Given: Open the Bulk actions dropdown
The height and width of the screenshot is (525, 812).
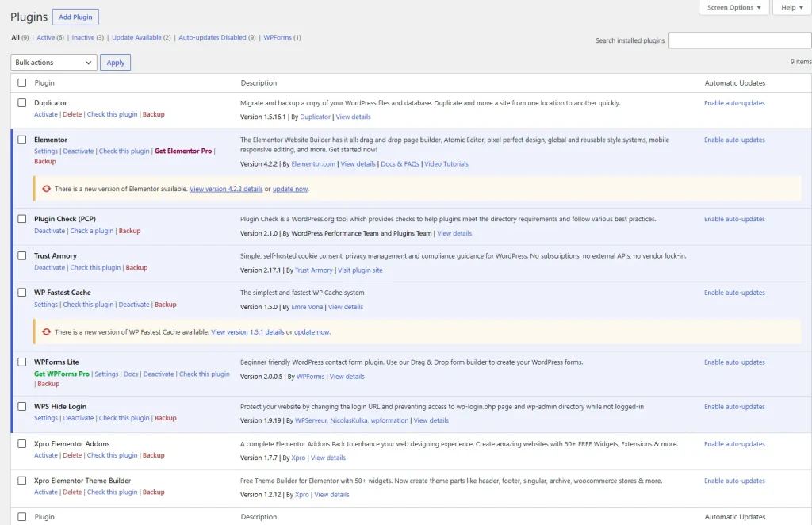Looking at the screenshot, I should click(54, 62).
